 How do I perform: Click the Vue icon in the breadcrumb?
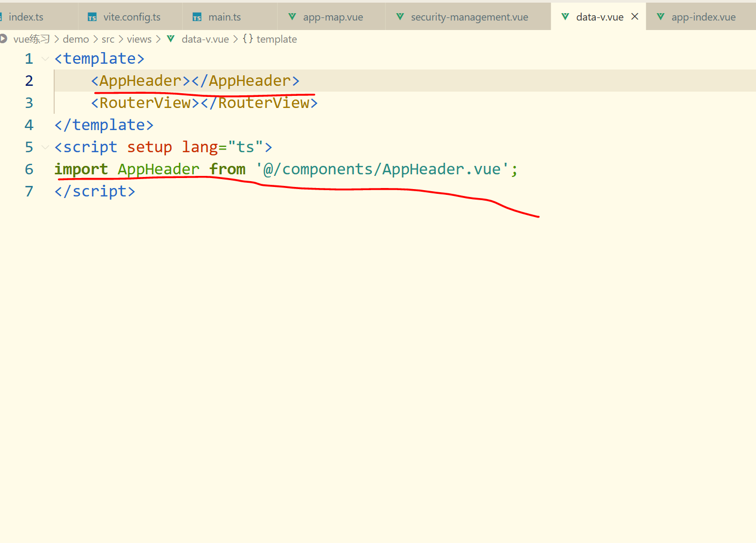tap(171, 38)
